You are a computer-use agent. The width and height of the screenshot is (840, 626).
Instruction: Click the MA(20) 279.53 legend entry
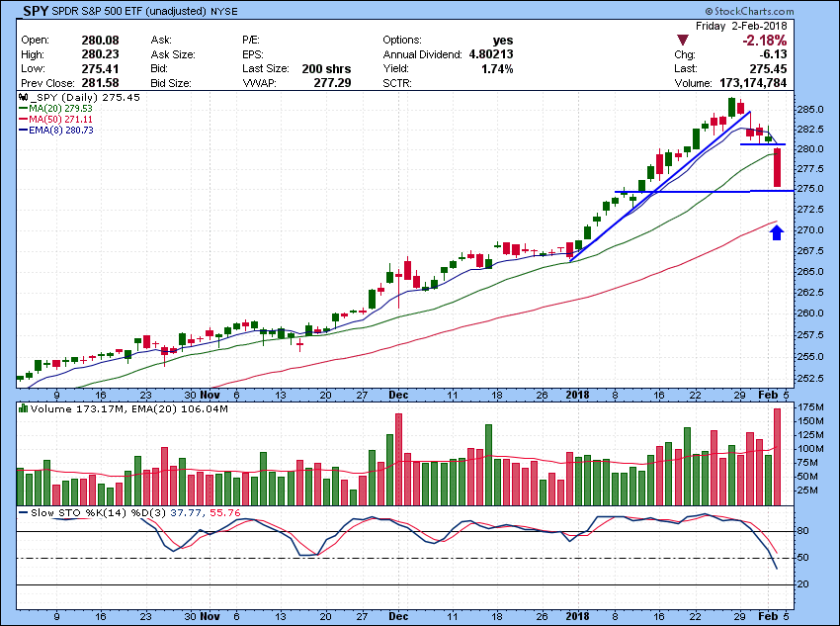tap(55, 108)
